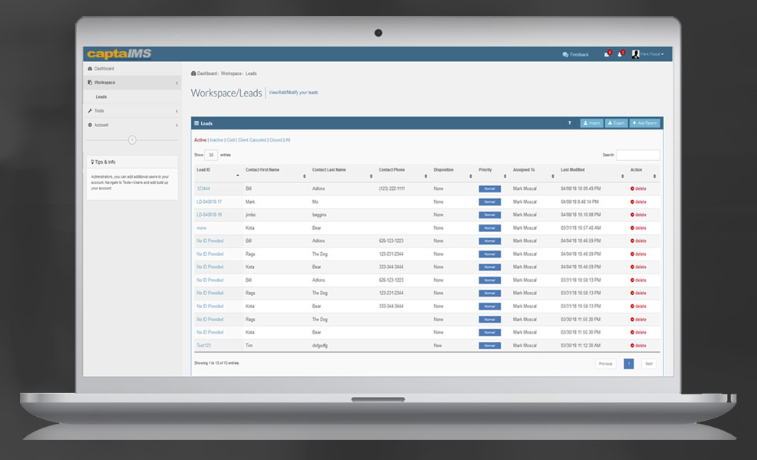Open lead LD-040818-17
The height and width of the screenshot is (460, 757).
(209, 202)
